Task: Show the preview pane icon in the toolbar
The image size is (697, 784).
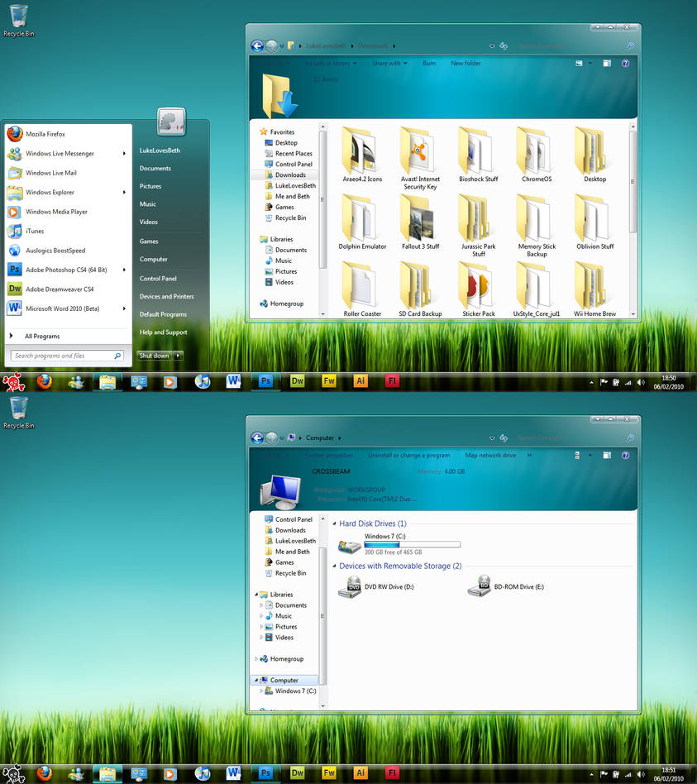Action: coord(608,63)
